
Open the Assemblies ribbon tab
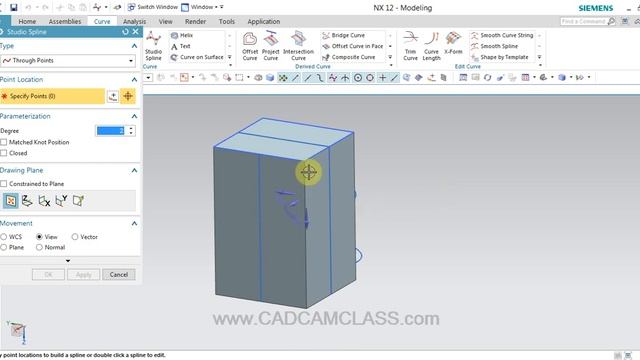point(65,21)
